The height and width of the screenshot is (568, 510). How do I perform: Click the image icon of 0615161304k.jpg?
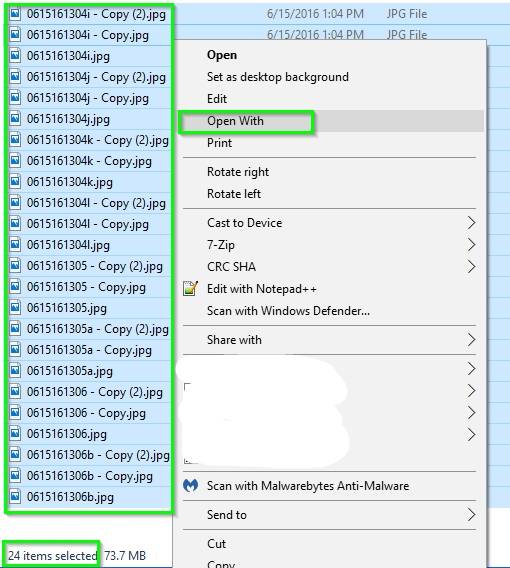pyautogui.click(x=15, y=182)
